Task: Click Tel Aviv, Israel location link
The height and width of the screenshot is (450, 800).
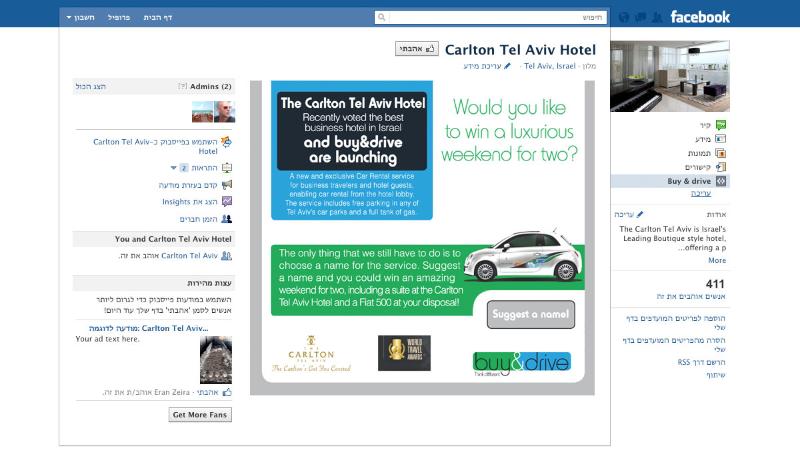Action: tap(549, 66)
